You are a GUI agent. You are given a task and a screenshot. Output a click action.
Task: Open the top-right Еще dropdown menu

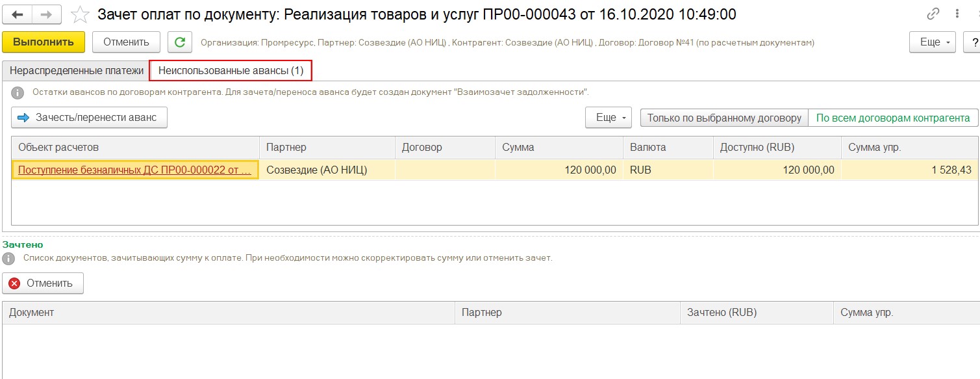click(x=932, y=42)
